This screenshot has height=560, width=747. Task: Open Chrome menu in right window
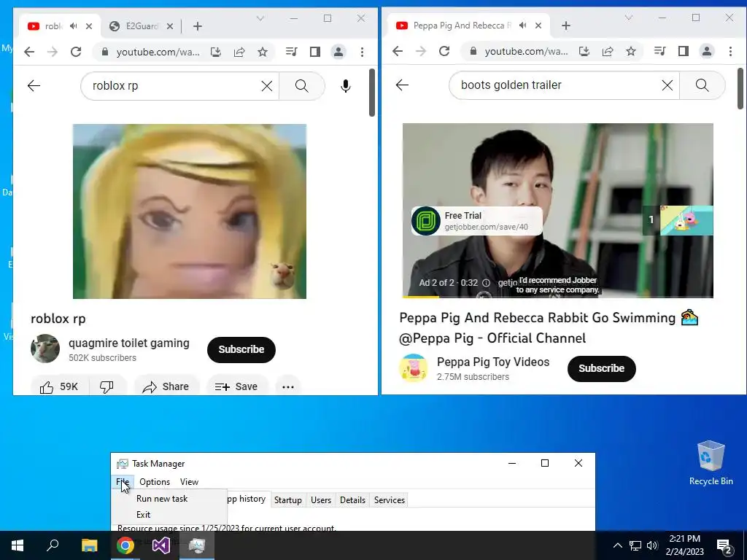pyautogui.click(x=730, y=51)
